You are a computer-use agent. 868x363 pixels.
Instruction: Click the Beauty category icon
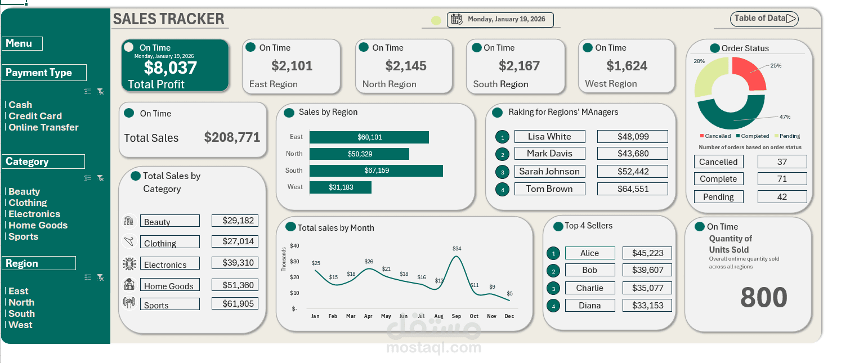tap(128, 221)
